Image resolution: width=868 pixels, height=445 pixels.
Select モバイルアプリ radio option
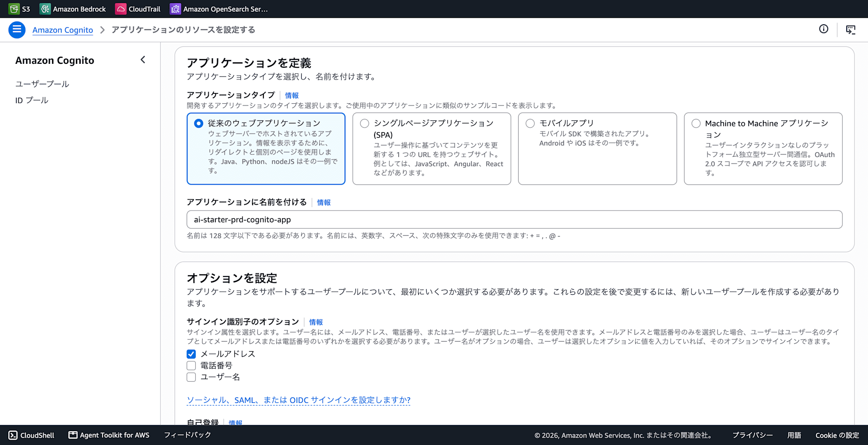click(x=530, y=123)
